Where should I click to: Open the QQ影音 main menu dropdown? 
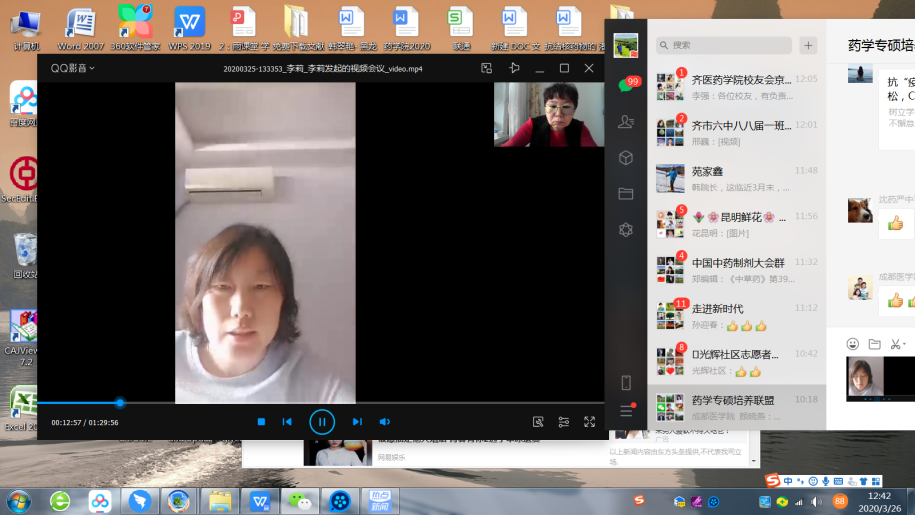pos(73,68)
